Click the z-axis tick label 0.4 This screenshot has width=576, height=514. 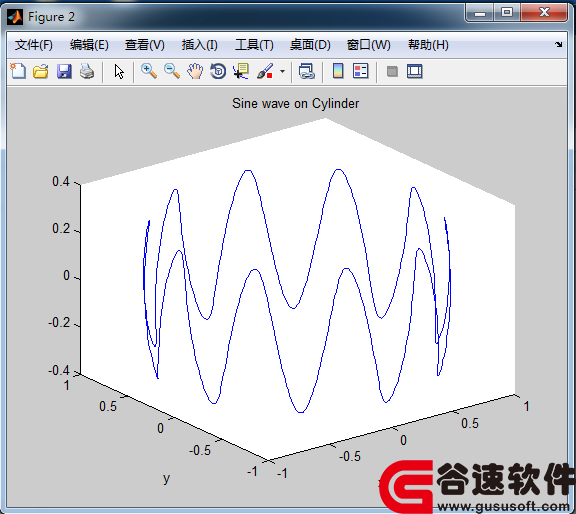(x=61, y=181)
